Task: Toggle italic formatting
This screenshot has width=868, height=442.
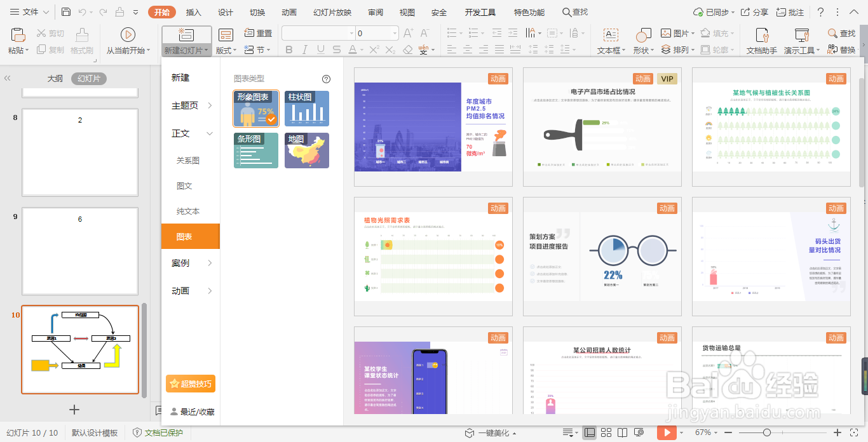Action: tap(304, 48)
